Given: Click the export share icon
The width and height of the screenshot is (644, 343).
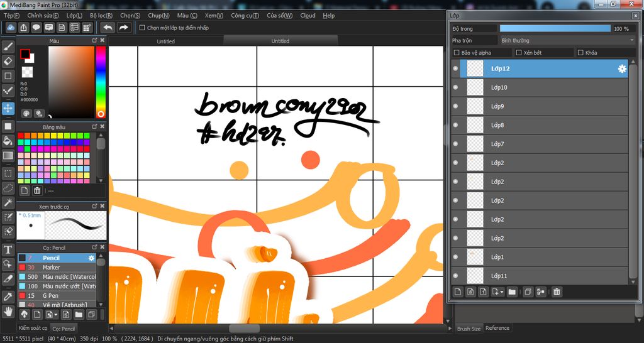Looking at the screenshot, I should (x=24, y=28).
